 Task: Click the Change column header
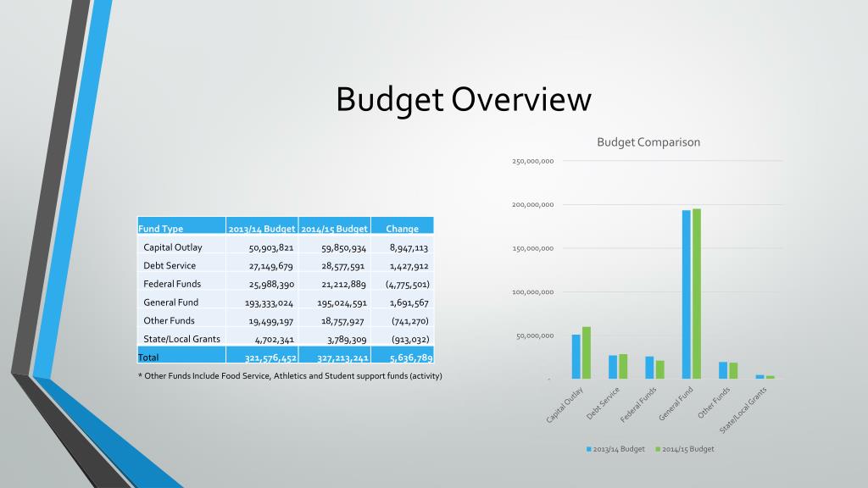[402, 229]
